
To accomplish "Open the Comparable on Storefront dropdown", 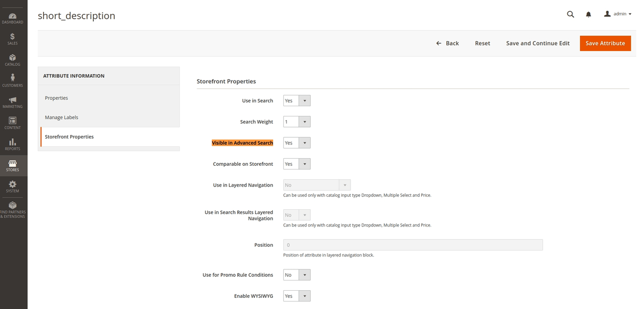I will pos(296,164).
